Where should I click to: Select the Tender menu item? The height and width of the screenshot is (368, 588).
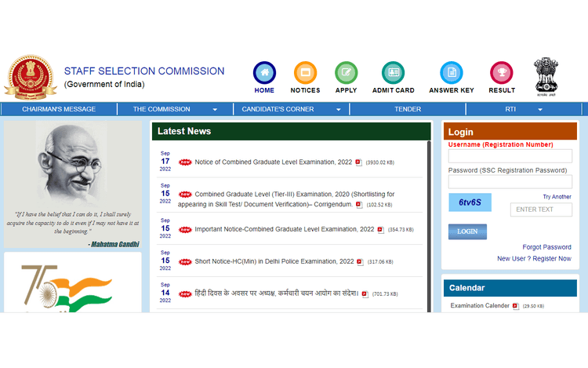coord(407,110)
